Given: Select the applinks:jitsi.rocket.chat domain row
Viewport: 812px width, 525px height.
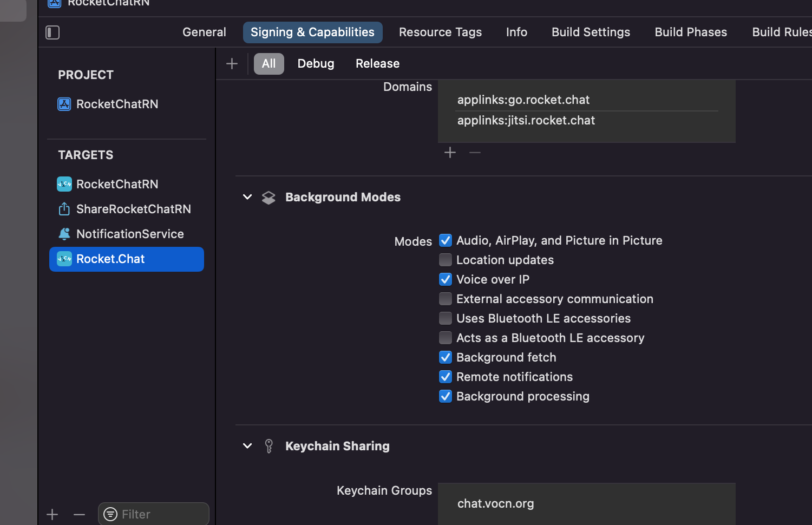Looking at the screenshot, I should (587, 121).
